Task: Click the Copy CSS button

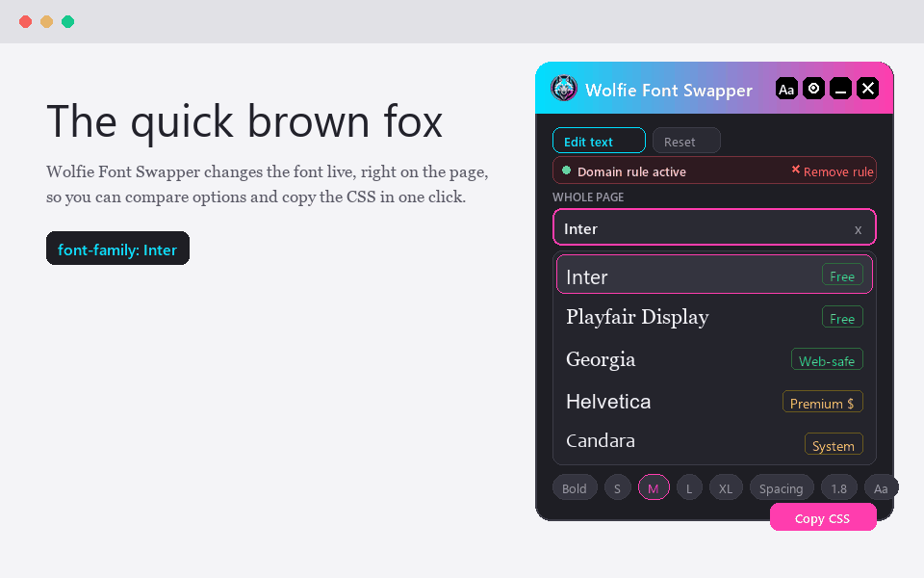Action: pyautogui.click(x=823, y=517)
